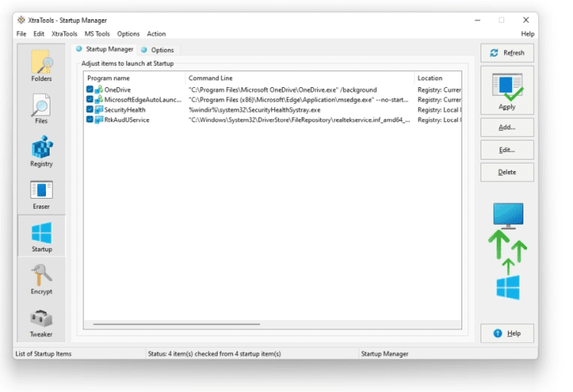Click the MicrosoftEdgeAutoLaunch program icon
Screen dimensions: 573x392
pyautogui.click(x=99, y=99)
